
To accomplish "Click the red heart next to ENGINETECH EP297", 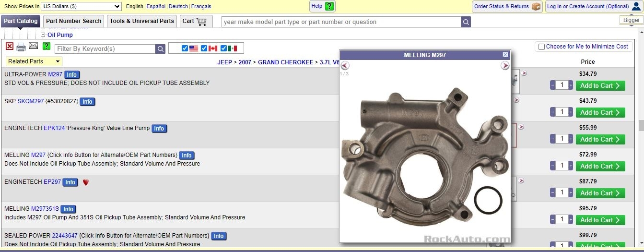I will (x=86, y=182).
